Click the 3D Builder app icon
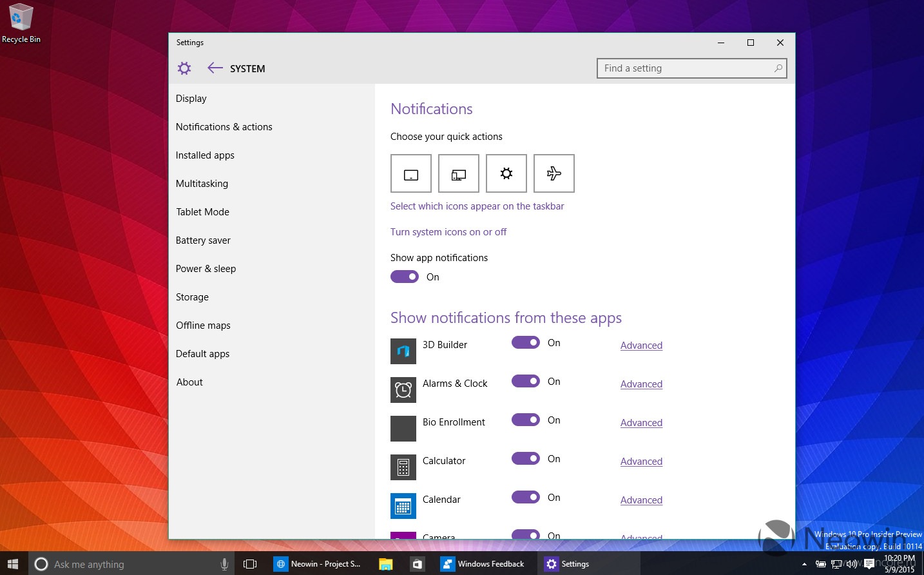This screenshot has height=575, width=924. (x=403, y=351)
